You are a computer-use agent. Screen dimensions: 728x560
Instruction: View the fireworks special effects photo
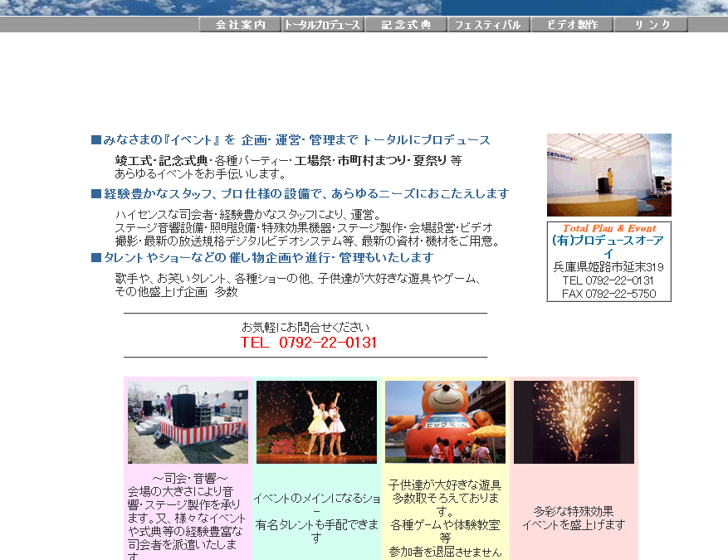click(574, 421)
